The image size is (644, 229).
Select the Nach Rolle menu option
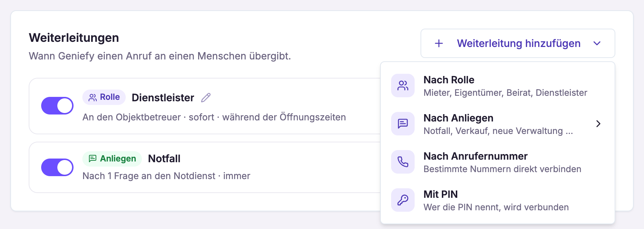[498, 86]
